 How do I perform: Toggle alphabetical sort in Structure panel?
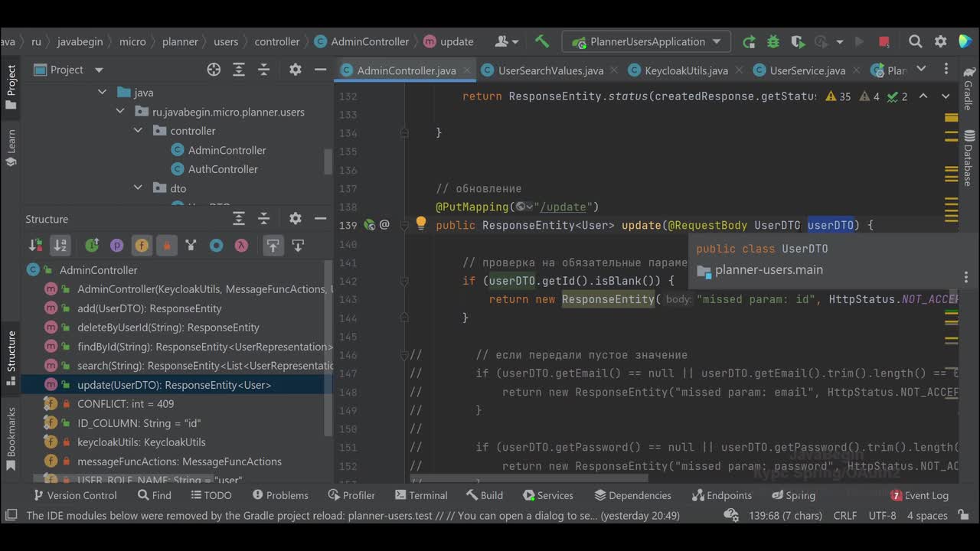click(60, 246)
